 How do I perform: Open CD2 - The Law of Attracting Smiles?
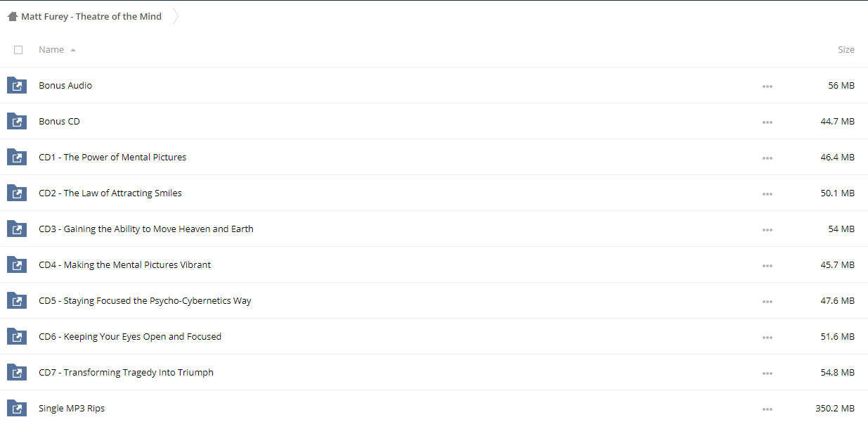point(110,193)
